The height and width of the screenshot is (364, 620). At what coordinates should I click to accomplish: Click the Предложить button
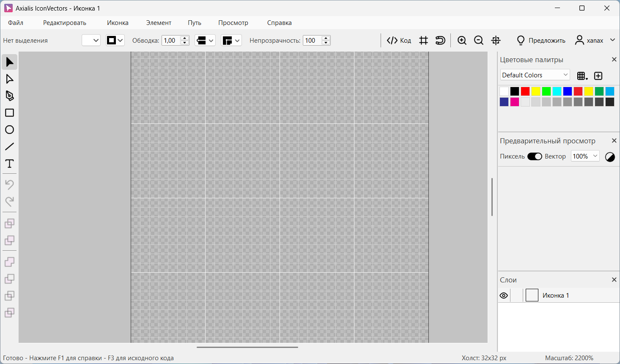coord(541,41)
